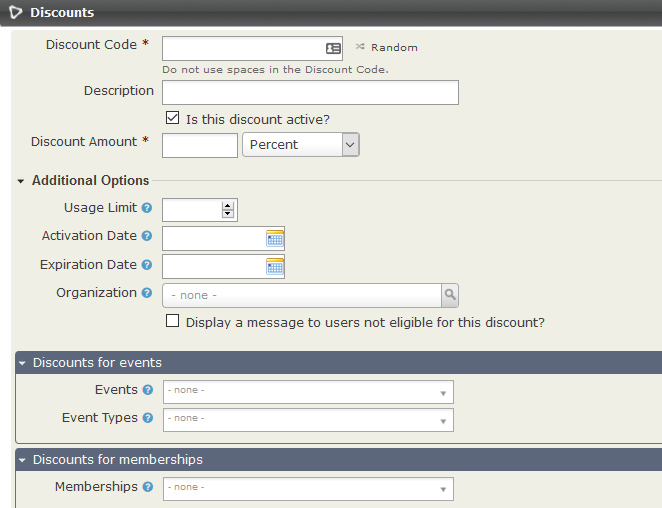Image resolution: width=662 pixels, height=508 pixels.
Task: Enable the ineligible users message checkbox
Action: tap(173, 322)
